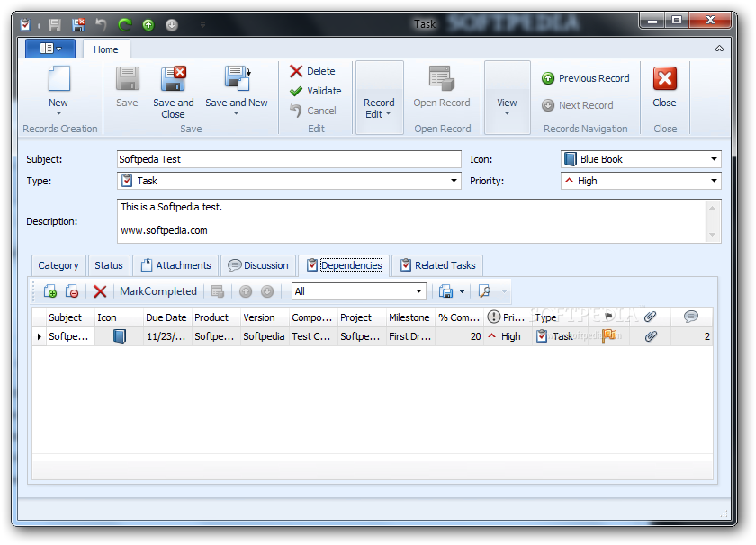Image resolution: width=756 pixels, height=545 pixels.
Task: Click the quick-access Save and Close icon
Action: [78, 24]
